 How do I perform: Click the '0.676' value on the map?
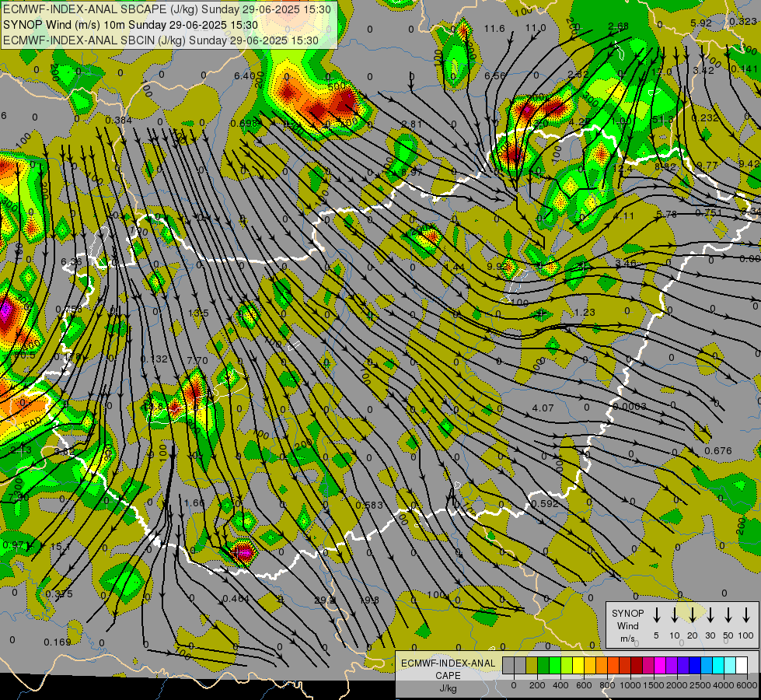coord(717,451)
